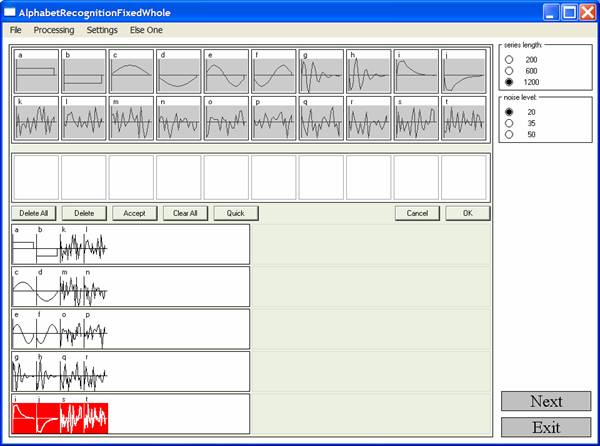Set noise level to 50
Image resolution: width=600 pixels, height=446 pixels.
pyautogui.click(x=509, y=134)
